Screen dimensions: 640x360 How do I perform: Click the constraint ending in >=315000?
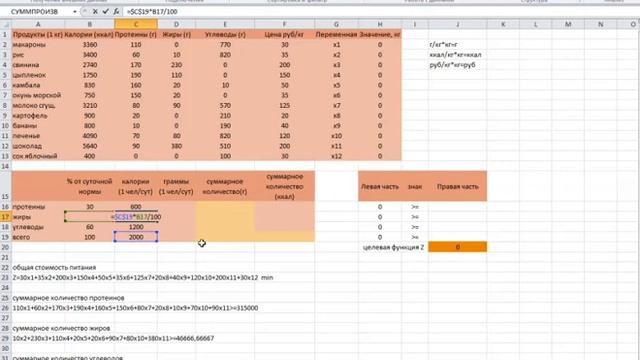pos(135,308)
